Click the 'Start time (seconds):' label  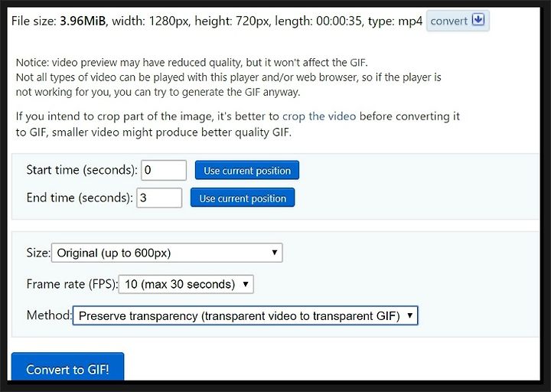tap(82, 170)
